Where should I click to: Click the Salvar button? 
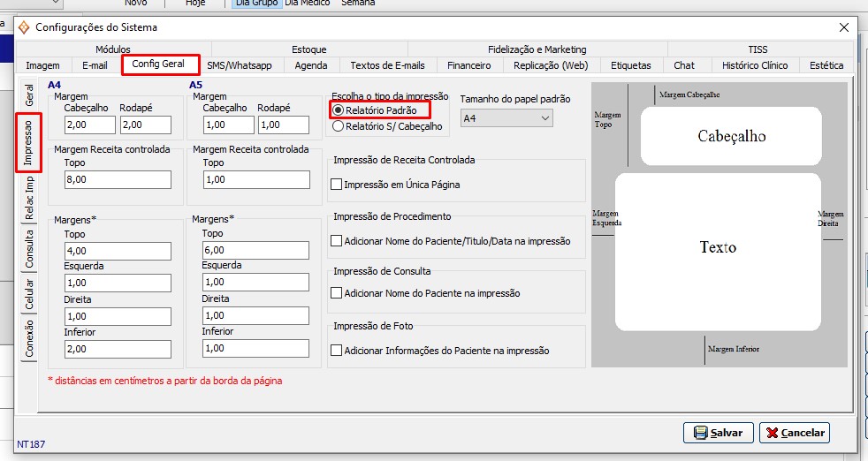718,433
